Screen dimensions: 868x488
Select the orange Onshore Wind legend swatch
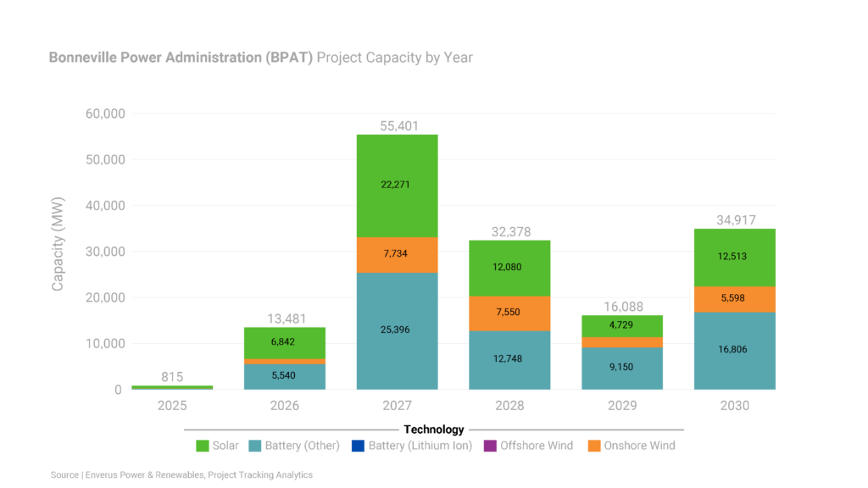pyautogui.click(x=593, y=446)
